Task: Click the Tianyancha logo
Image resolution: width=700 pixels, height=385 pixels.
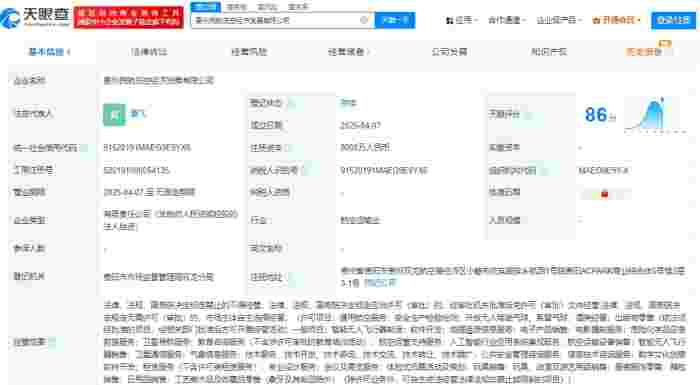Action: 35,17
